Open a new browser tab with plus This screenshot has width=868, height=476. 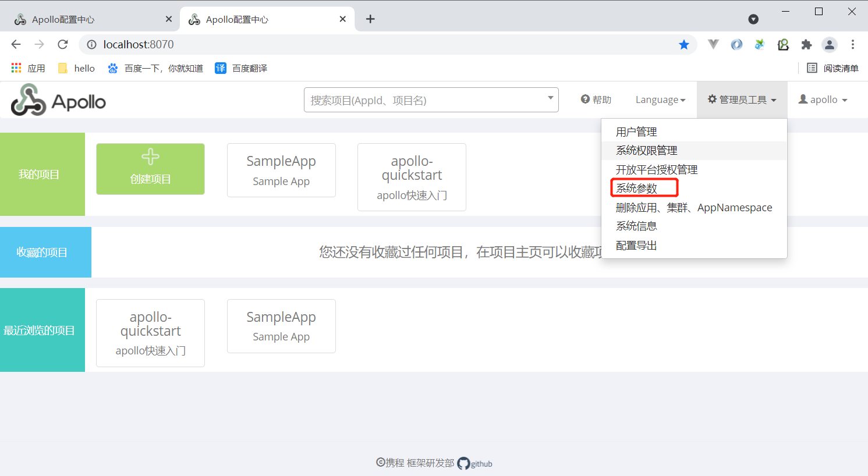pyautogui.click(x=370, y=19)
